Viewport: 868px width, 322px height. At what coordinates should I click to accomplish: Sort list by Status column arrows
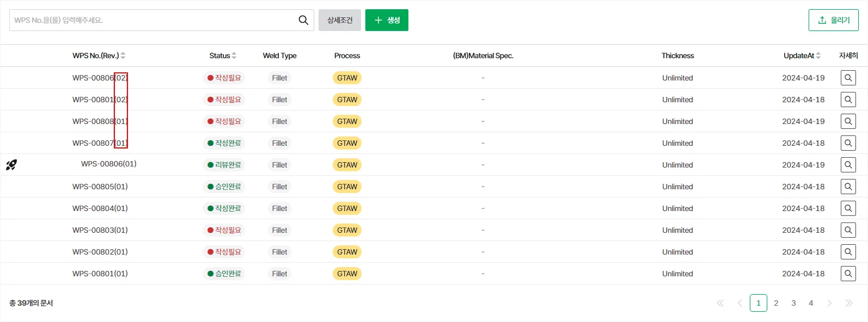pyautogui.click(x=234, y=55)
